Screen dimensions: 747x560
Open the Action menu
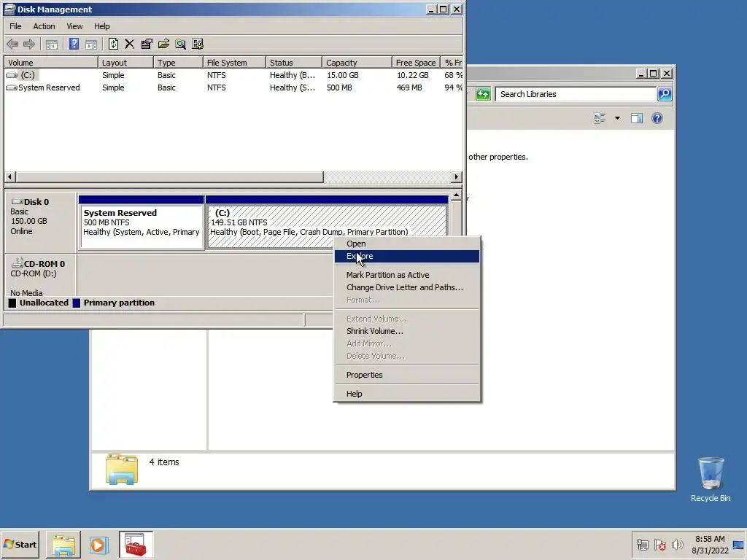[44, 26]
